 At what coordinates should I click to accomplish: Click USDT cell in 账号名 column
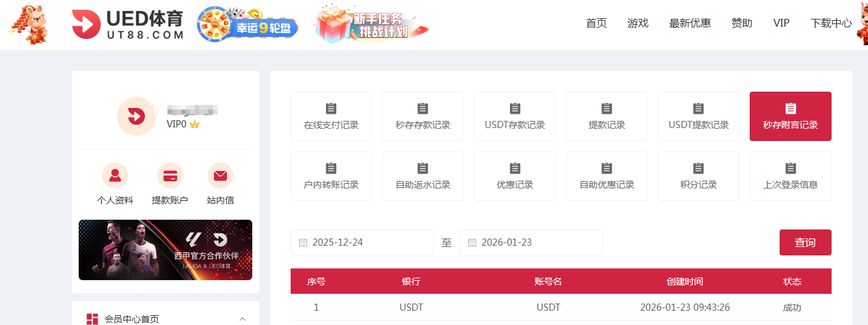pos(548,307)
